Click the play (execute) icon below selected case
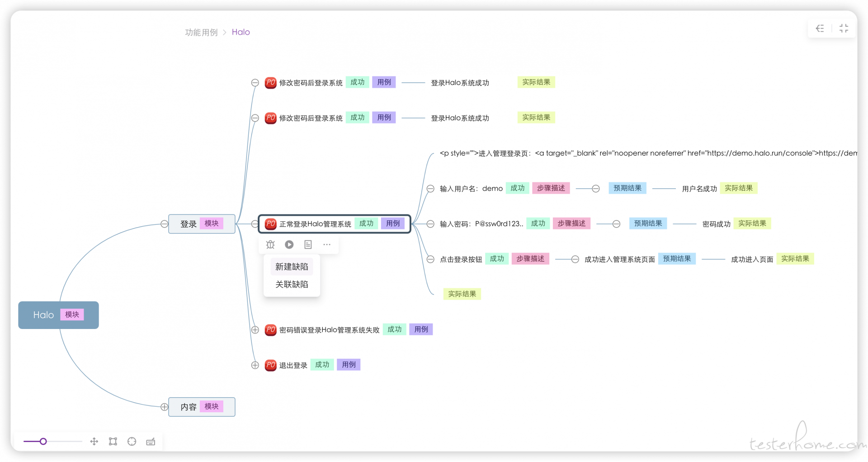The height and width of the screenshot is (462, 868). tap(289, 244)
